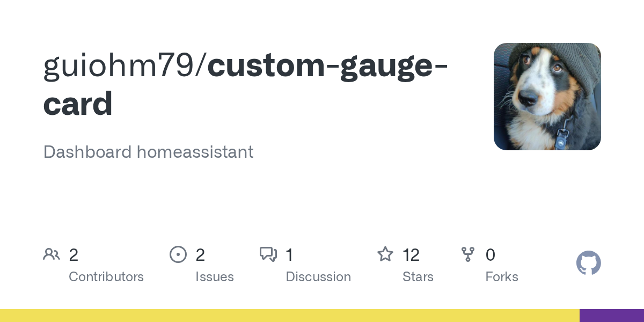The image size is (644, 322).
Task: Click the Forks branch icon
Action: coord(468,254)
